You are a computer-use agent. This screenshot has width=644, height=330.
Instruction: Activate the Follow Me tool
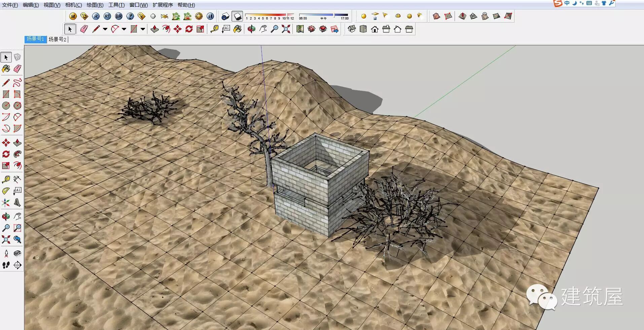tap(17, 154)
